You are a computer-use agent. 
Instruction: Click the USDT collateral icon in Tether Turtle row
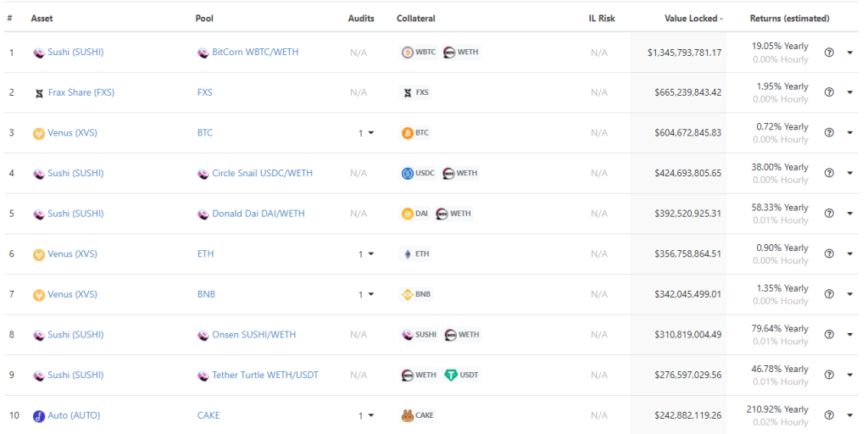click(x=451, y=376)
